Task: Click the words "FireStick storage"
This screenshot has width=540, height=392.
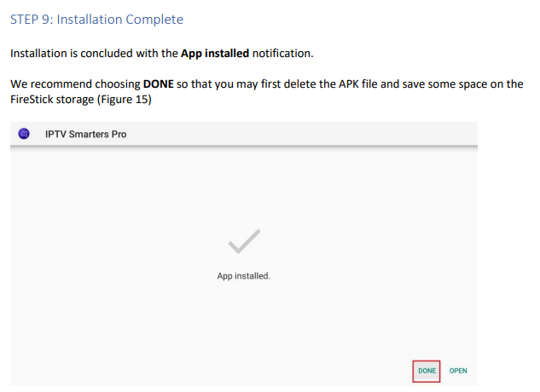Action: [x=52, y=100]
